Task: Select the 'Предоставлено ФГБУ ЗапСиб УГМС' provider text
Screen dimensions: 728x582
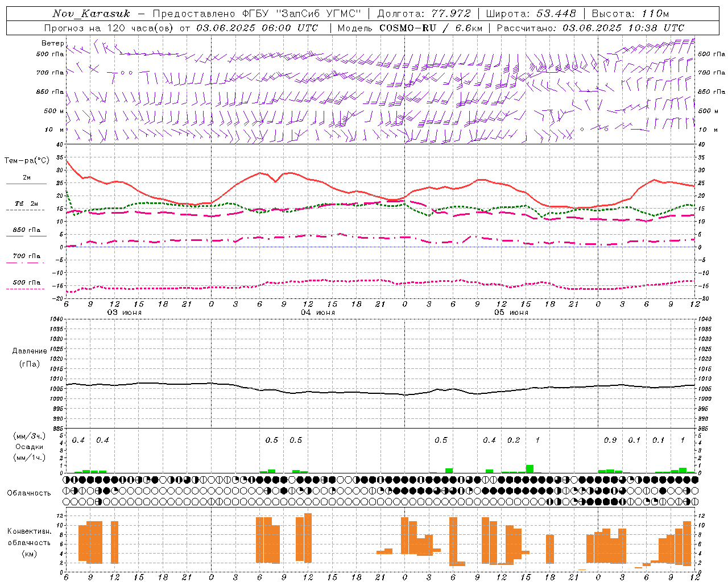Action: pyautogui.click(x=257, y=14)
